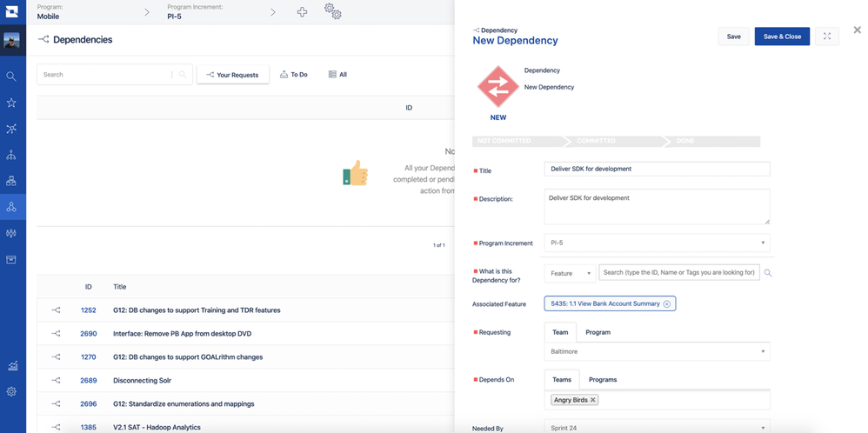This screenshot has height=433, width=868.
Task: Open the Feature type dropdown
Action: (571, 274)
